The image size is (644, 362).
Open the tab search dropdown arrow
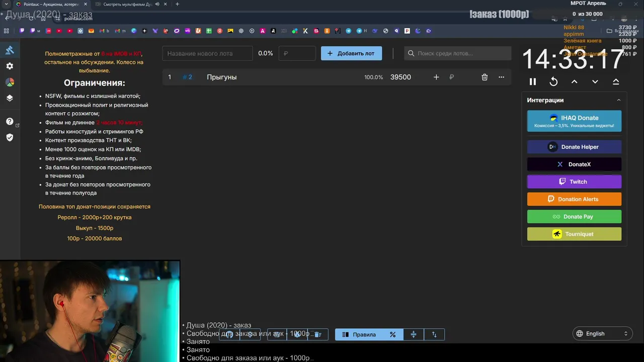tap(6, 4)
